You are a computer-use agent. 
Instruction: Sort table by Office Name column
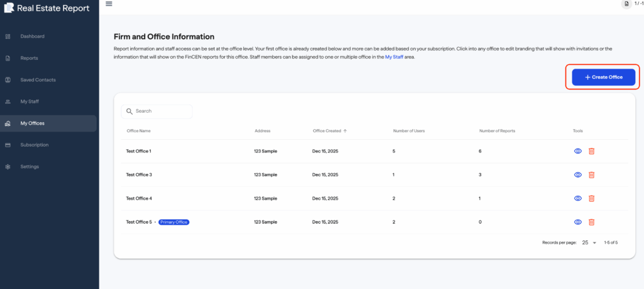coord(138,131)
